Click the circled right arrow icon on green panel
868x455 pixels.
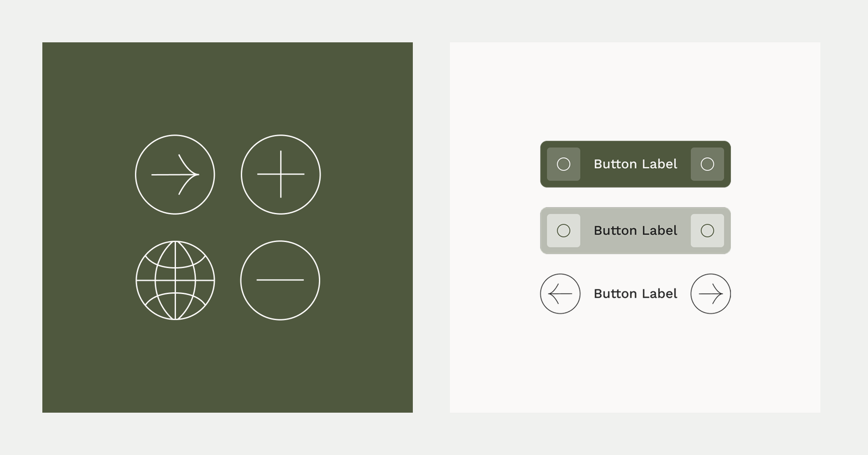(175, 174)
